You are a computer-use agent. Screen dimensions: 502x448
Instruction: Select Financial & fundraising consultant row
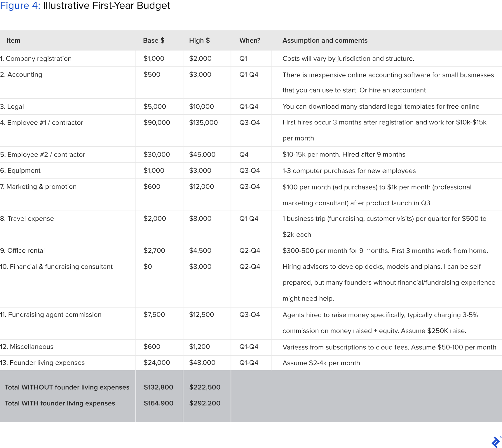click(251, 283)
